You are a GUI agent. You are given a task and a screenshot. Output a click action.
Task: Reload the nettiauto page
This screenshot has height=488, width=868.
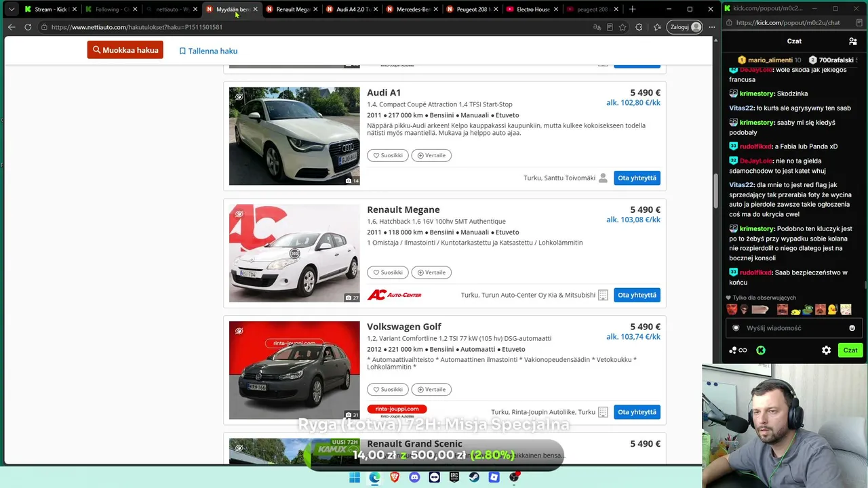(x=28, y=27)
